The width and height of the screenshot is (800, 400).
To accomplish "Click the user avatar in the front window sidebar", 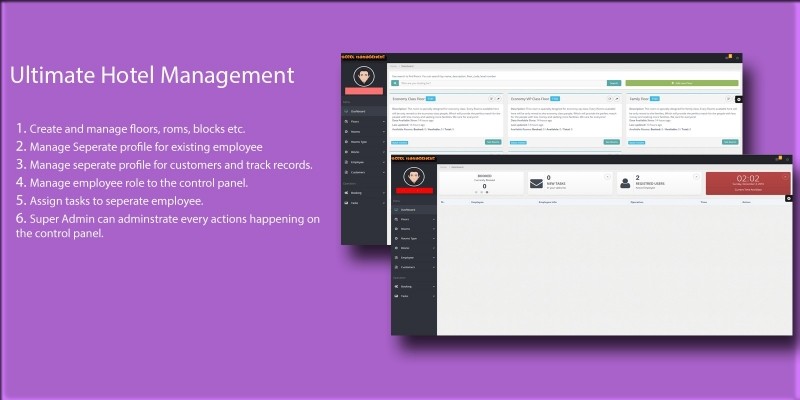I will (416, 178).
